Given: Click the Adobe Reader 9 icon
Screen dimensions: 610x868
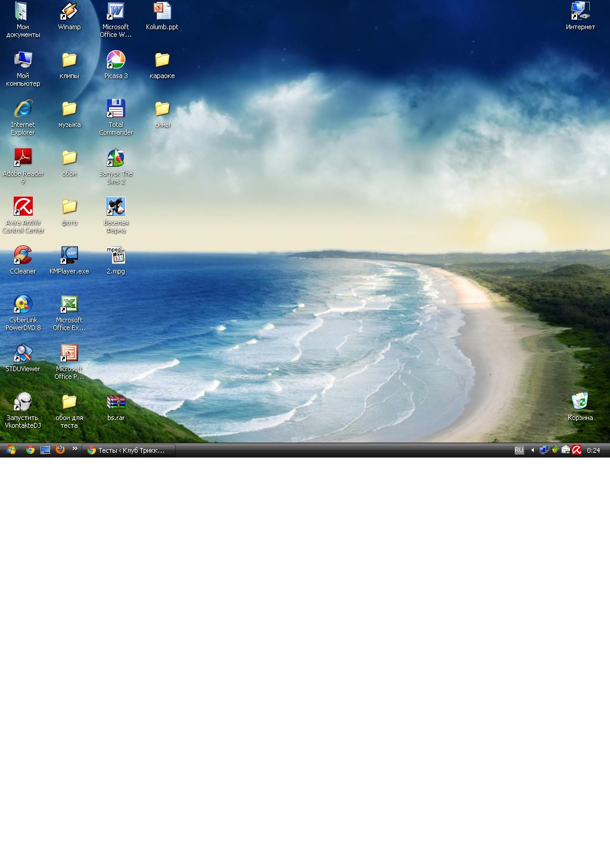Looking at the screenshot, I should pos(23,158).
